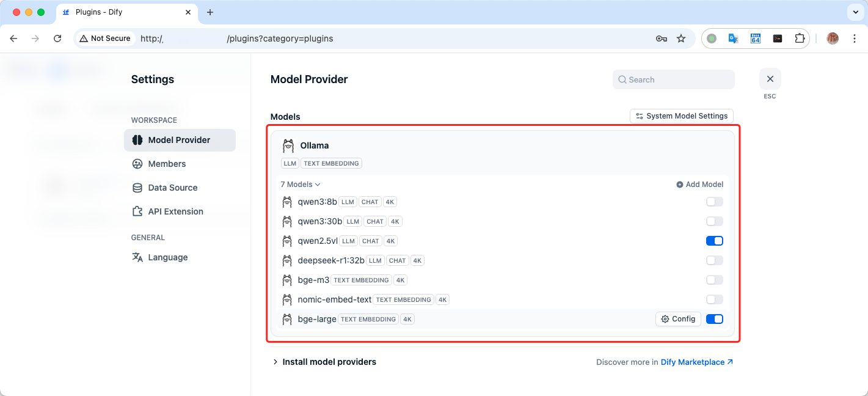Collapse the 7 Models list
This screenshot has width=868, height=396.
pyautogui.click(x=301, y=185)
